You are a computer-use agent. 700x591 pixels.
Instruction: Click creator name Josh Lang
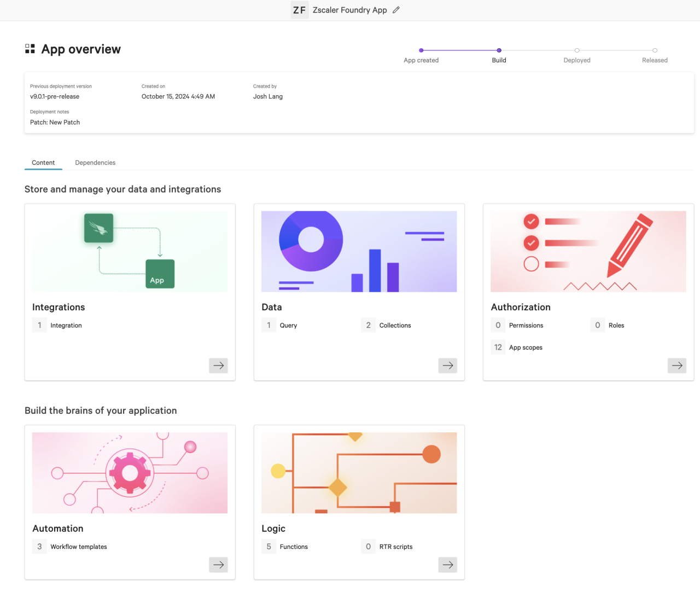(x=268, y=96)
